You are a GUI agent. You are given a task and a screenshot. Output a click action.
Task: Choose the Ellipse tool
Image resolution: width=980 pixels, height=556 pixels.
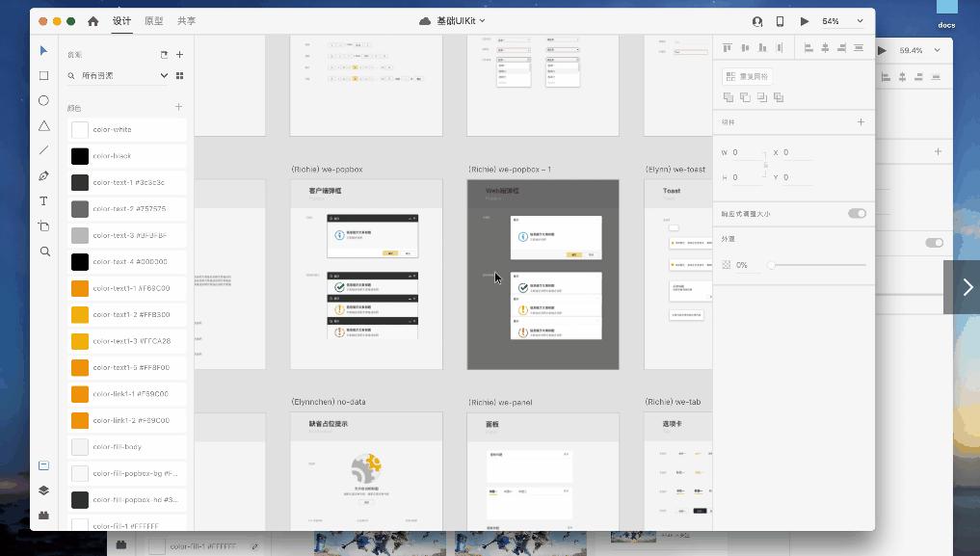coord(43,100)
